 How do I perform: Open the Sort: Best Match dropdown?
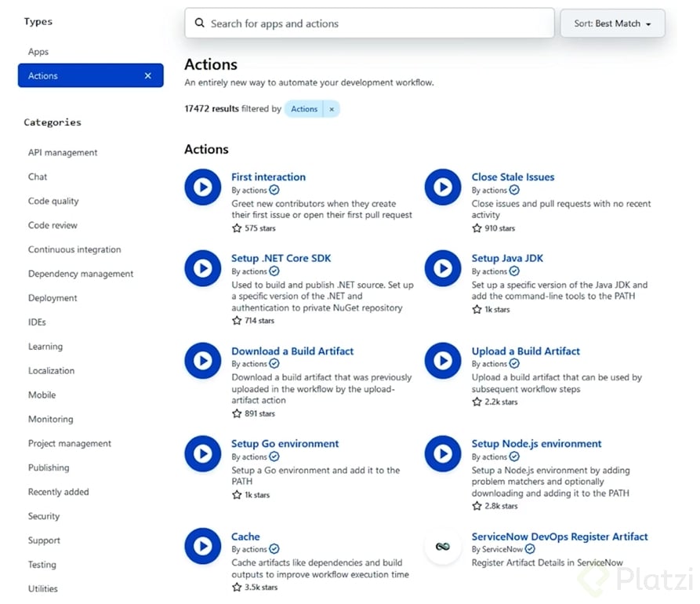click(x=612, y=24)
